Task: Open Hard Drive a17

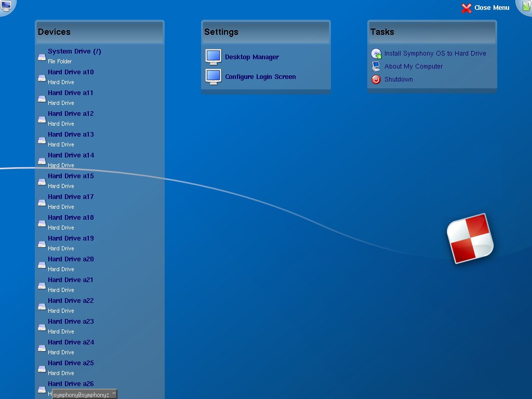Action: (71, 196)
